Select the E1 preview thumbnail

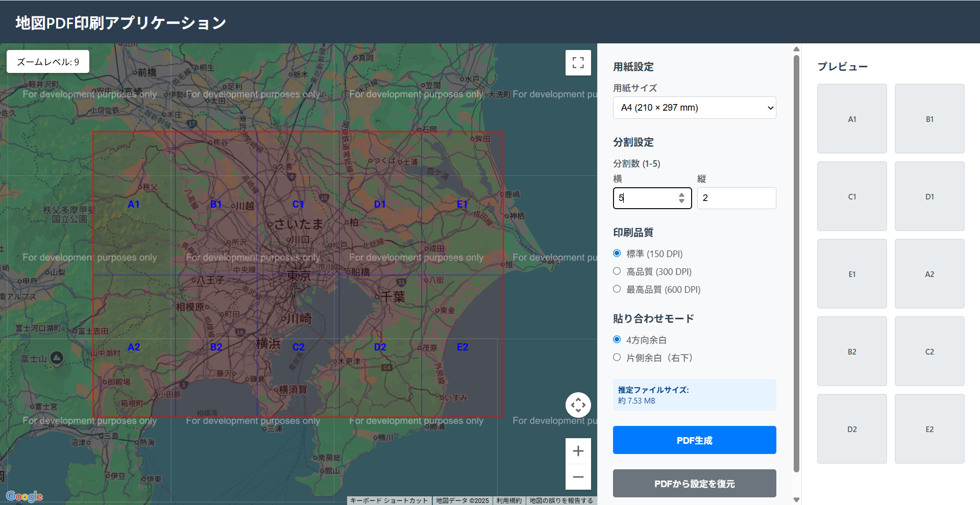coord(852,274)
